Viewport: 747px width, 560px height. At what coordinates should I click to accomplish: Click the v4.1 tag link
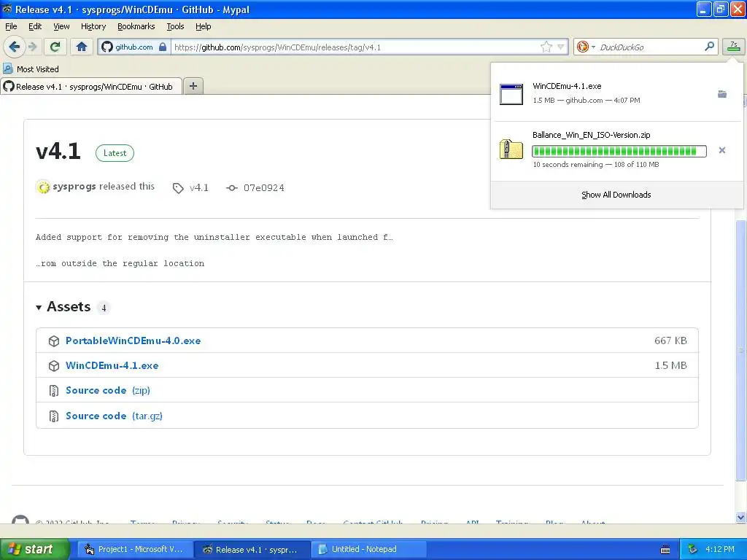click(x=198, y=187)
